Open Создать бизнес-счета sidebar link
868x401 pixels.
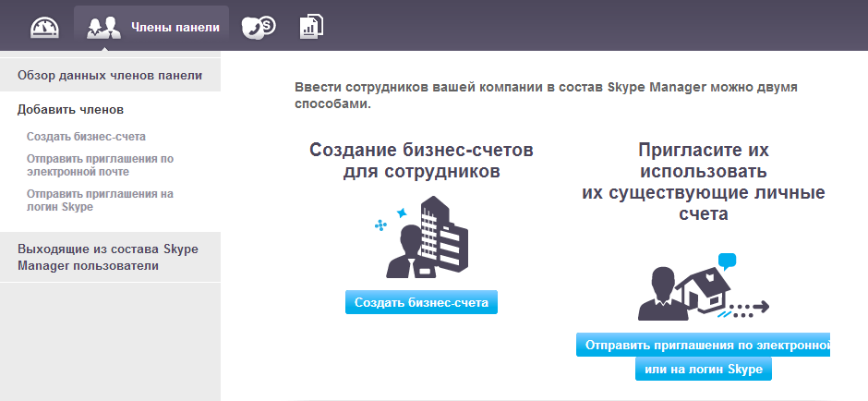point(87,136)
